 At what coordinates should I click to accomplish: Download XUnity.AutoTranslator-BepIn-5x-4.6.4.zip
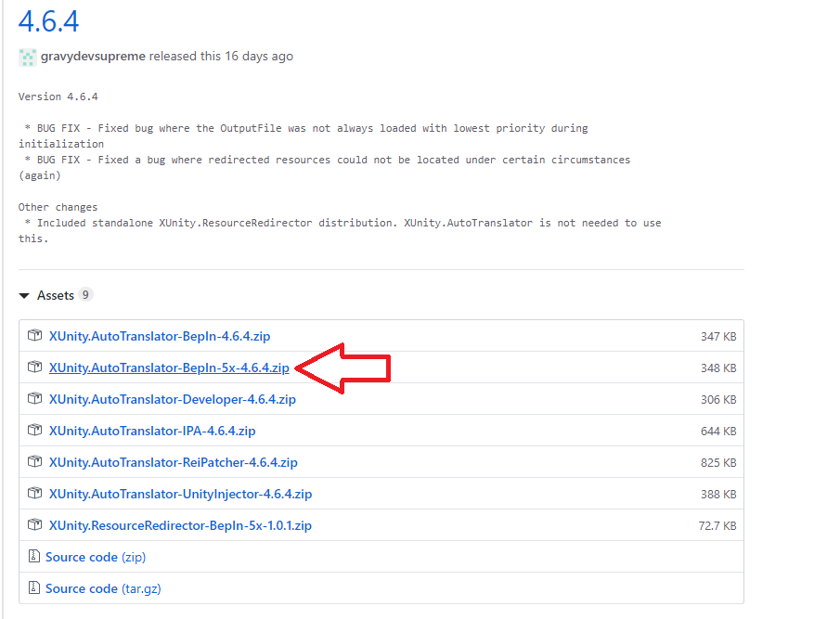point(169,368)
